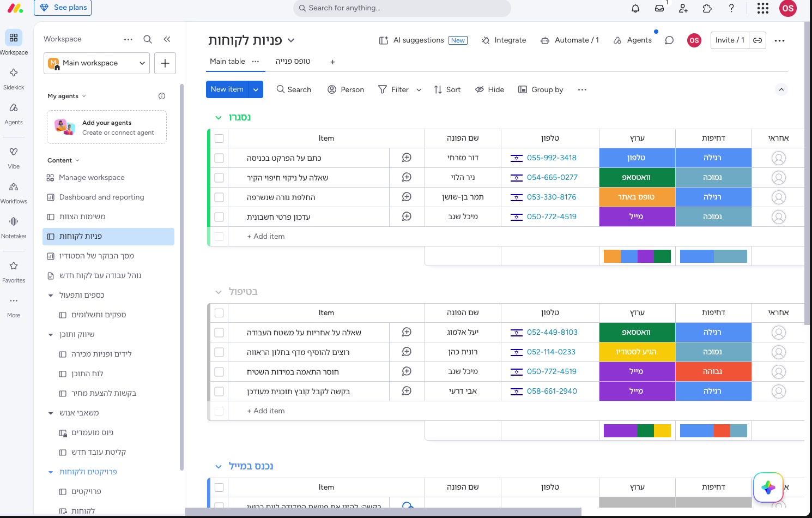Open the nine-dot products switcher
Viewport: 812px width, 518px height.
(763, 8)
